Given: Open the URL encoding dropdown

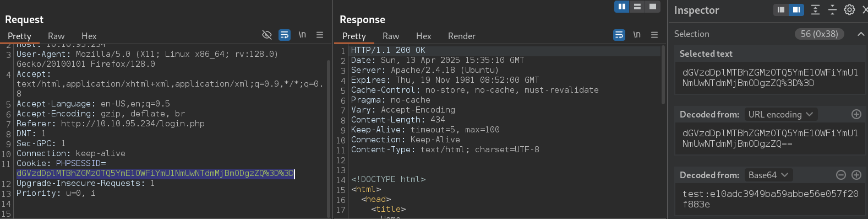Looking at the screenshot, I should coord(780,114).
